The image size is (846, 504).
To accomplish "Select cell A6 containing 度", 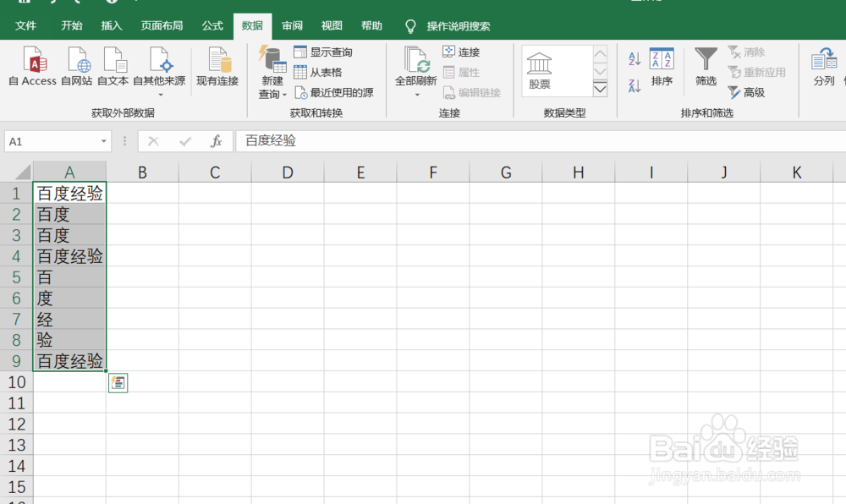I will pyautogui.click(x=69, y=299).
